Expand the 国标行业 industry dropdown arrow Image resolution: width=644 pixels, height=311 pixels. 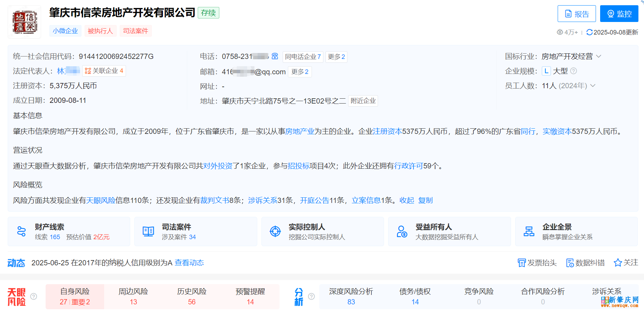(599, 56)
